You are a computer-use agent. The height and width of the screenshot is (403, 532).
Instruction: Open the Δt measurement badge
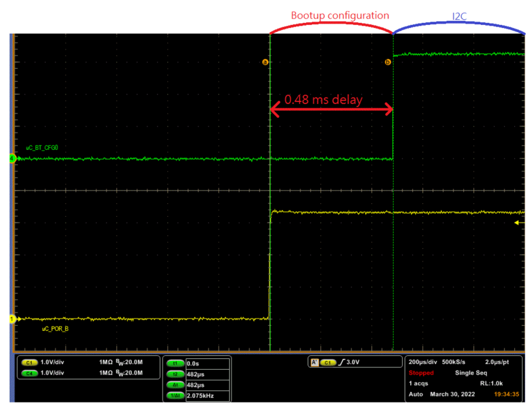point(174,385)
